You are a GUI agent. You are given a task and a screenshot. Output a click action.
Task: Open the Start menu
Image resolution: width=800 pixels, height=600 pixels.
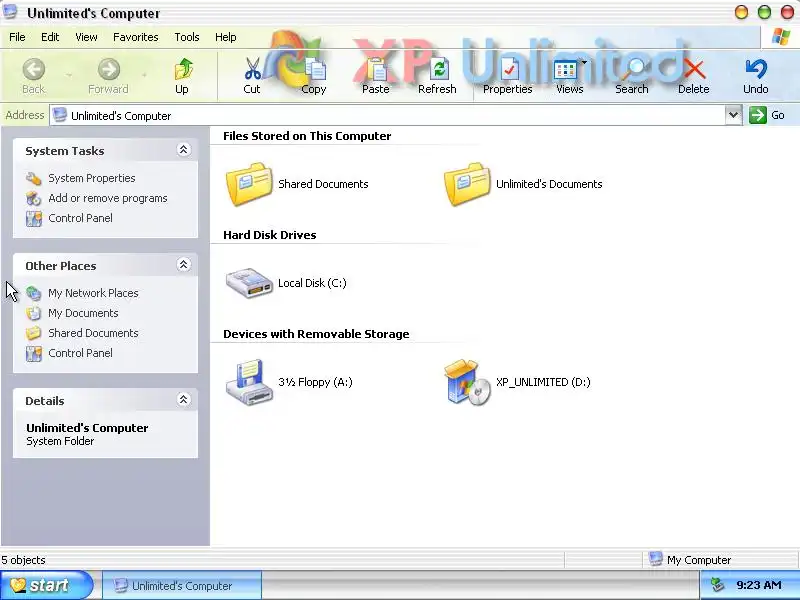click(x=46, y=585)
